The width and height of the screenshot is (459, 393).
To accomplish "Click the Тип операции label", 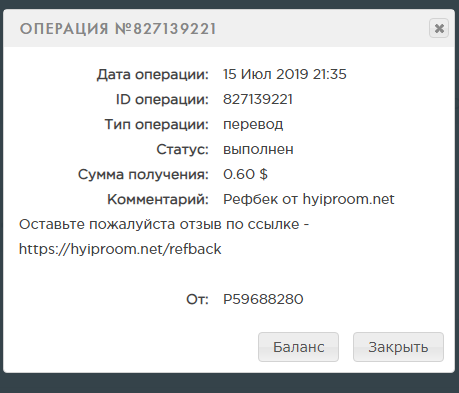I will coord(157,125).
